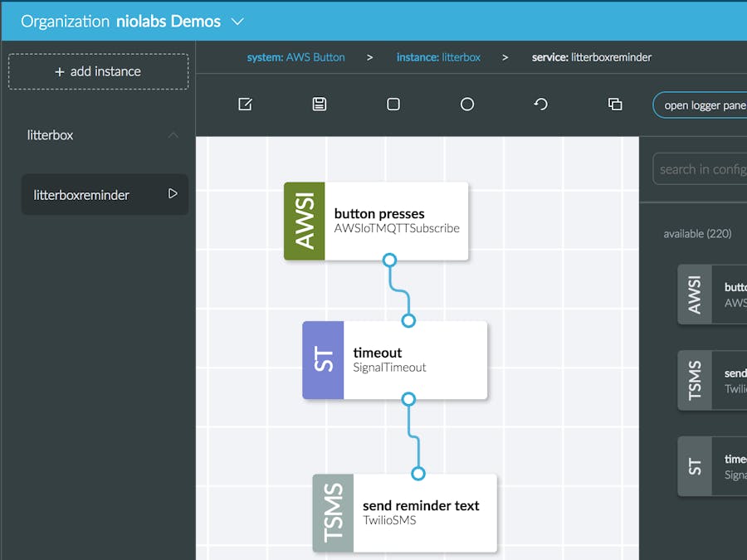Collapse the litterbox instance chevron

(173, 135)
